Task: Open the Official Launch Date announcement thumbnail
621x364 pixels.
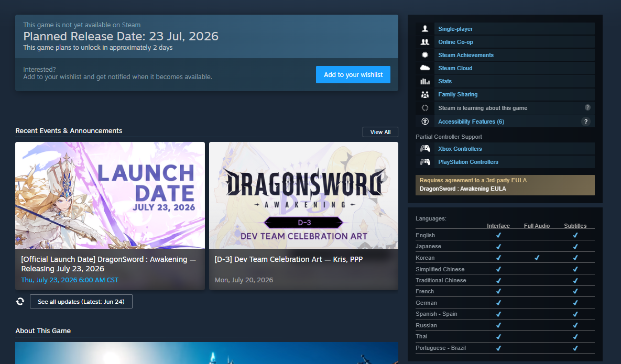Action: click(110, 195)
